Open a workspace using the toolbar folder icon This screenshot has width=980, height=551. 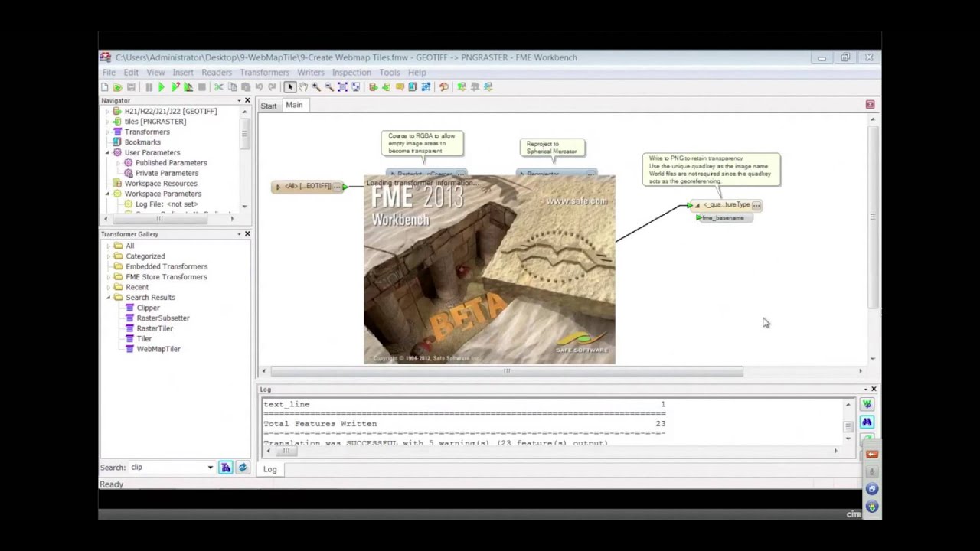(117, 87)
